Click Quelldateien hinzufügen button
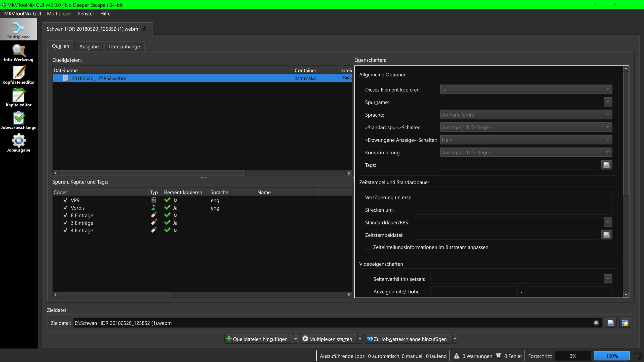 pyautogui.click(x=258, y=339)
